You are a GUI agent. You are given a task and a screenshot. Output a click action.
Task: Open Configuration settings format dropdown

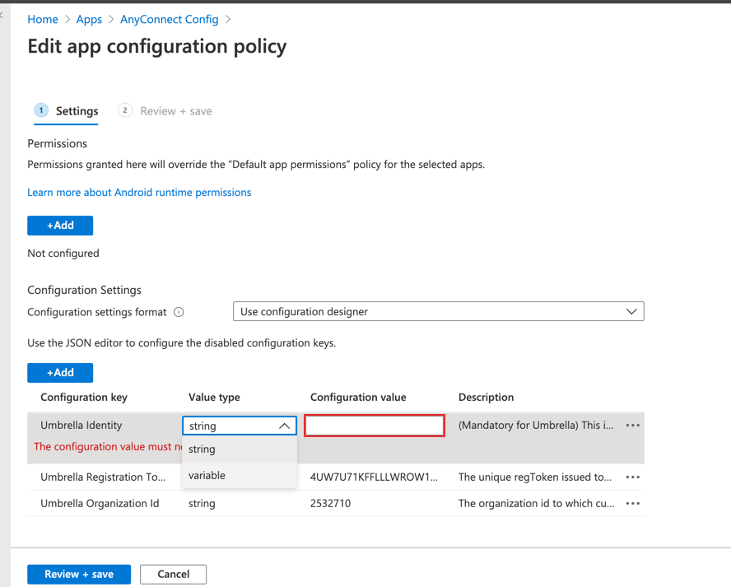(x=438, y=311)
